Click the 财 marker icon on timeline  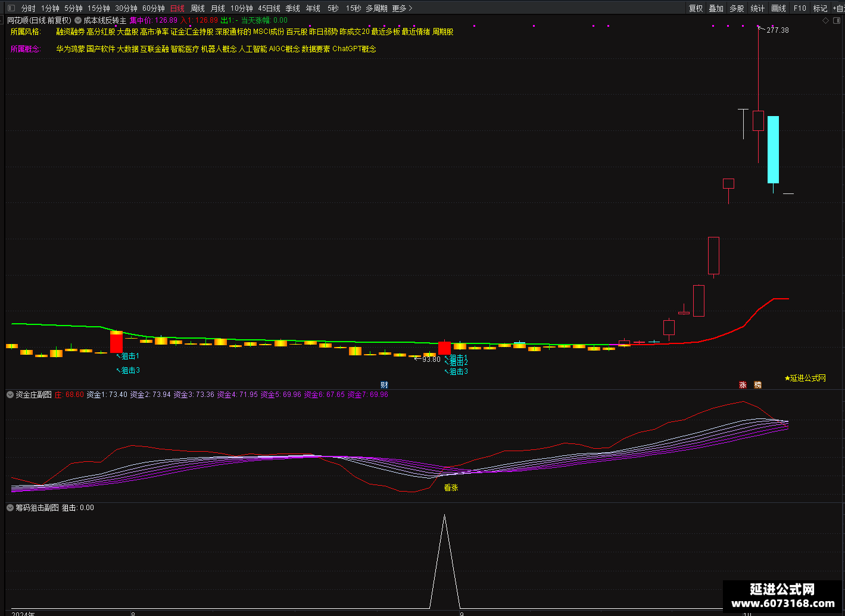384,385
